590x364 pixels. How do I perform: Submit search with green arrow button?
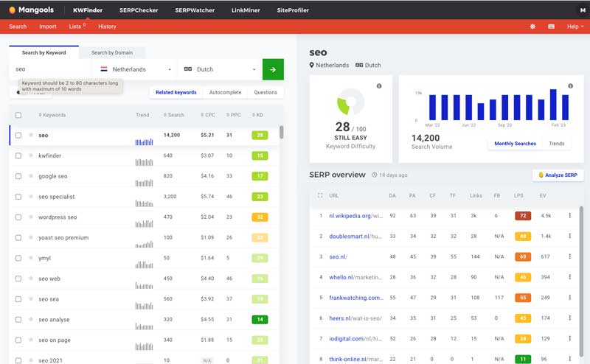[x=273, y=69]
